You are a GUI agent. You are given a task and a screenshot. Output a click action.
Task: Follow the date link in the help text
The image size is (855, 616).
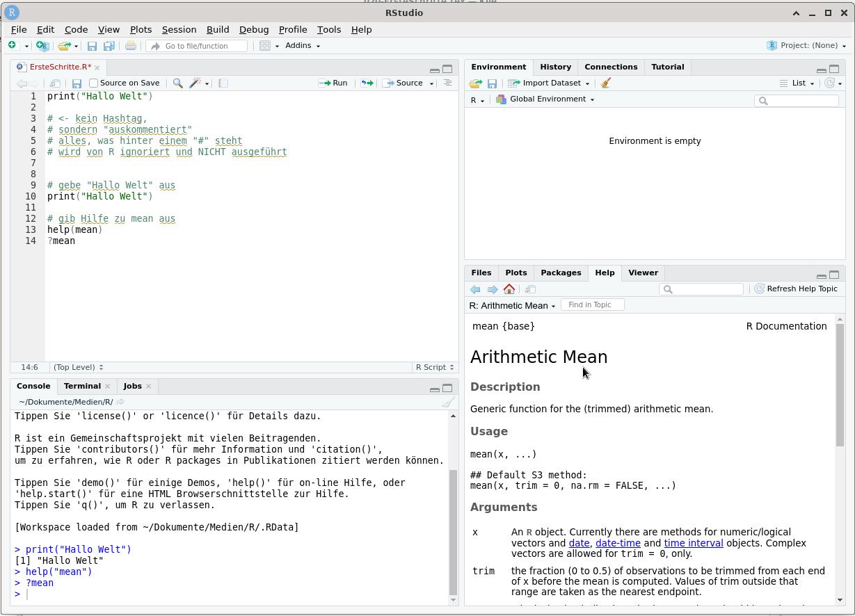pos(579,543)
